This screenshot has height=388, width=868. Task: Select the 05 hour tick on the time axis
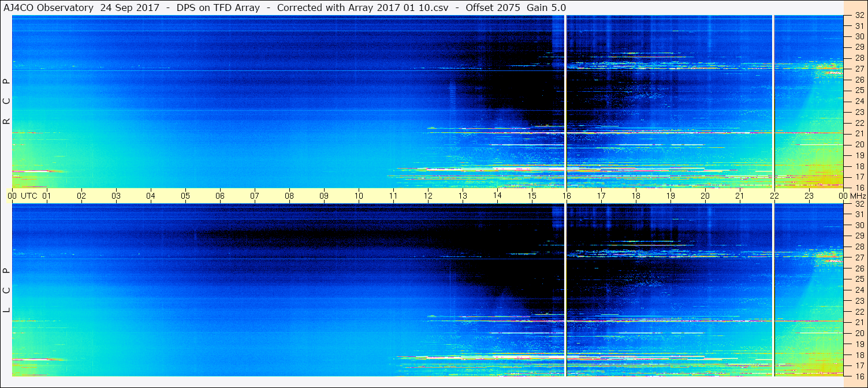pyautogui.click(x=185, y=196)
